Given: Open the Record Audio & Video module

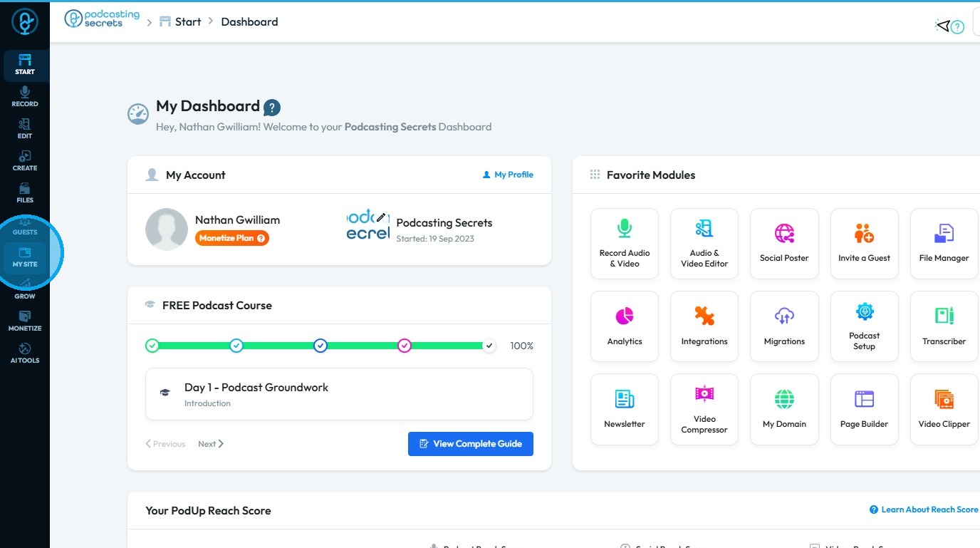Looking at the screenshot, I should tap(625, 243).
